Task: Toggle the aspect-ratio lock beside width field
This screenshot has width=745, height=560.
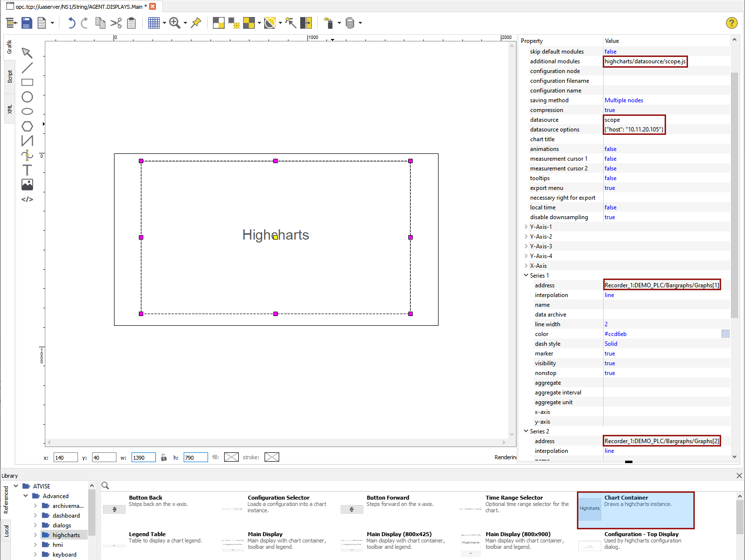Action: (164, 457)
